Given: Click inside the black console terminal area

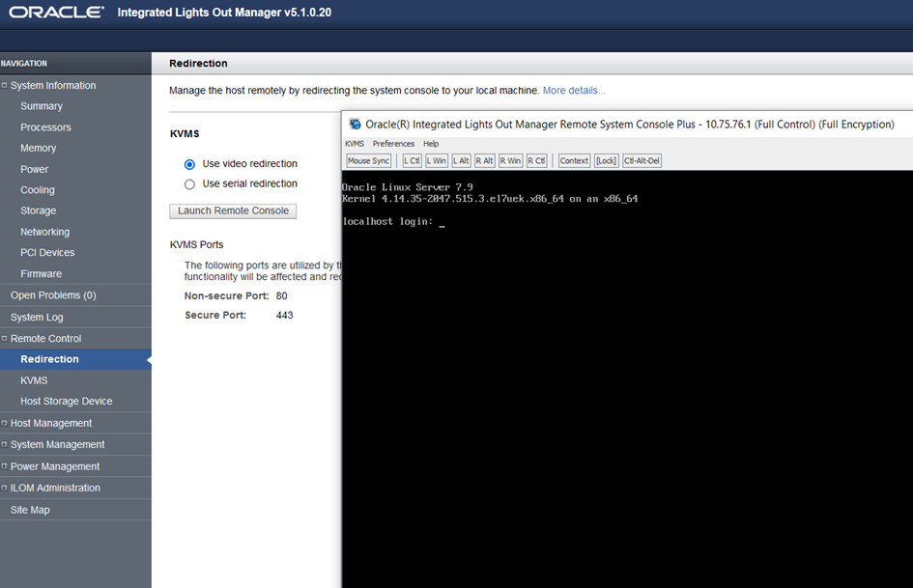Looking at the screenshot, I should coord(628,386).
